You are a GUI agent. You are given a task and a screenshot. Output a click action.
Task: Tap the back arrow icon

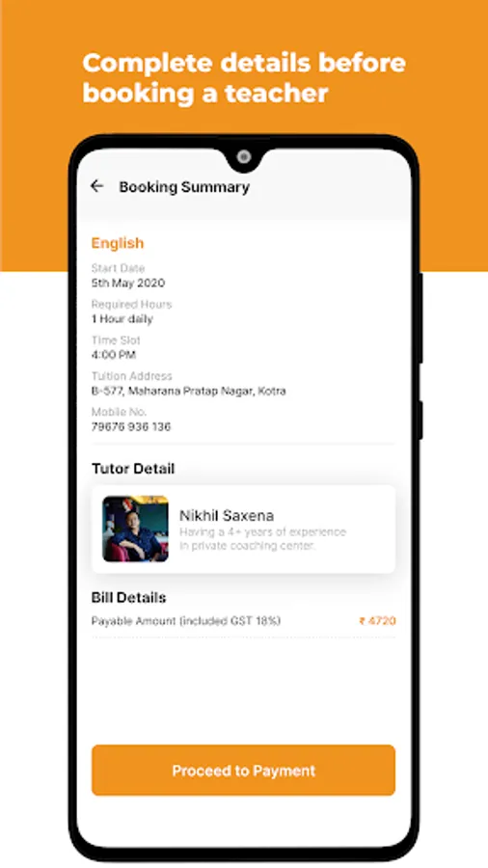click(x=96, y=186)
